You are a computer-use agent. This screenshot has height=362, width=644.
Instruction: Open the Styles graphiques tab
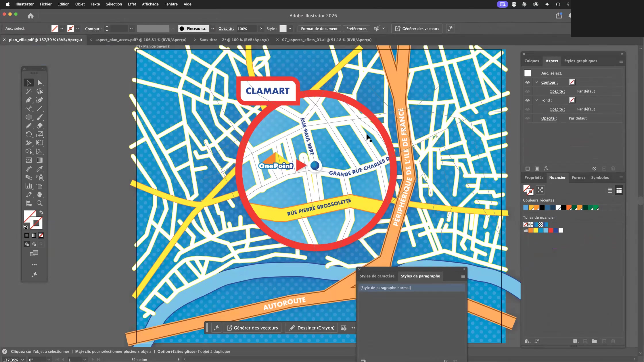[580, 61]
